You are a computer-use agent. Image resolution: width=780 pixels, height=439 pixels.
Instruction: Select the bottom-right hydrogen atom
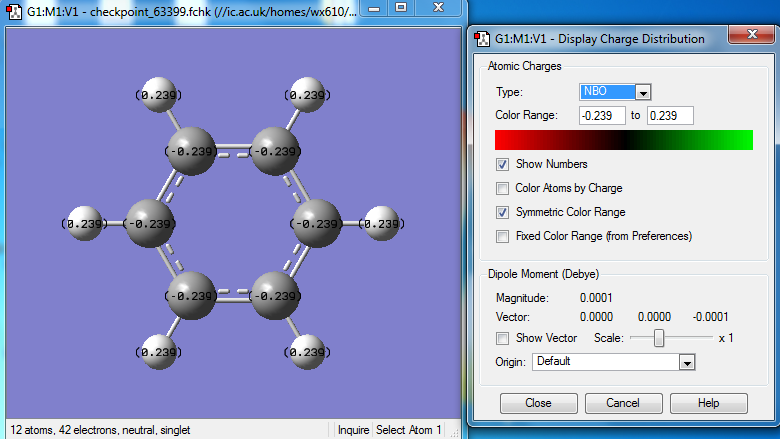[307, 352]
